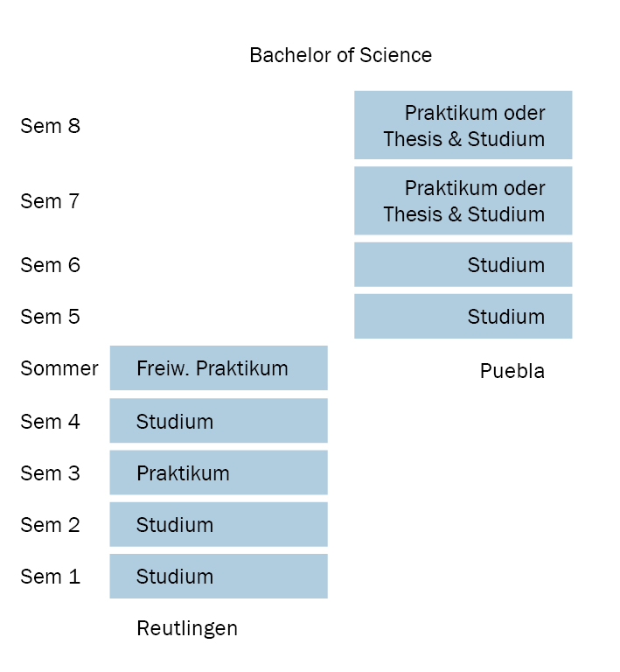Click the Sem 4 row label

tap(50, 422)
